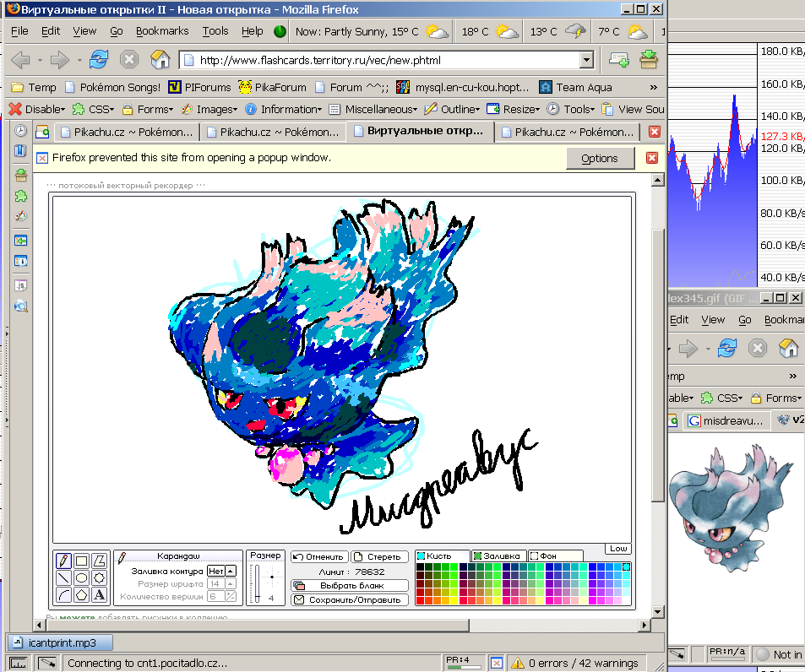Click popup blocker Options button
Screen dimensions: 805x672
(x=600, y=158)
